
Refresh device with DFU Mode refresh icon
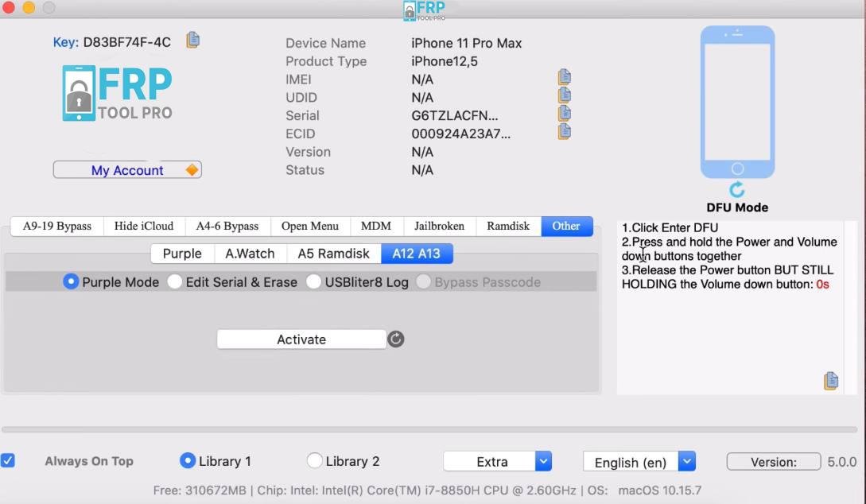pos(737,190)
